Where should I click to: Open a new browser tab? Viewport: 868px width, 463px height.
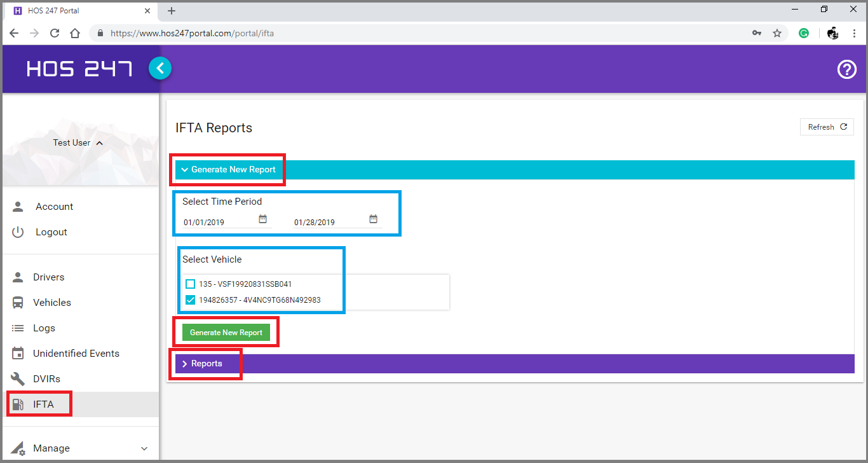click(x=172, y=11)
